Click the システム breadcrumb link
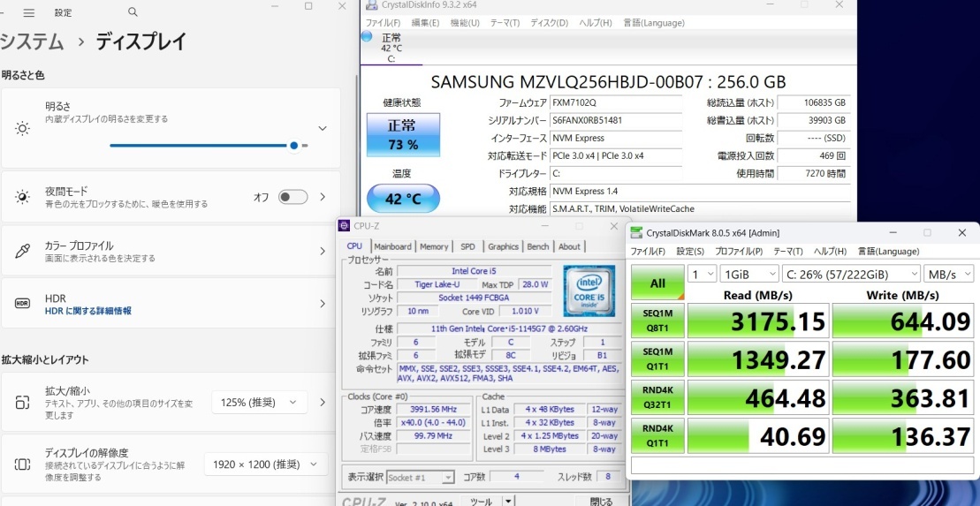The height and width of the screenshot is (506, 980). point(32,42)
